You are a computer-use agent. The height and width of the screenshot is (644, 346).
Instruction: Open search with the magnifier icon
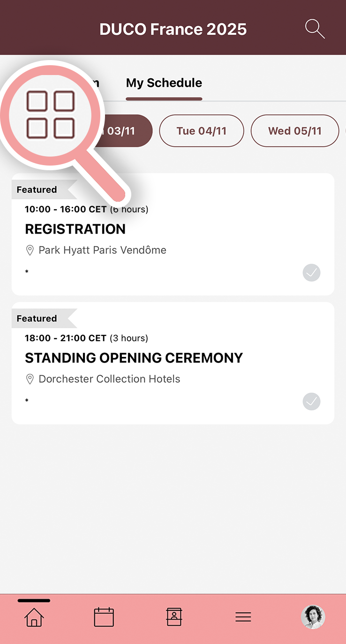click(315, 29)
